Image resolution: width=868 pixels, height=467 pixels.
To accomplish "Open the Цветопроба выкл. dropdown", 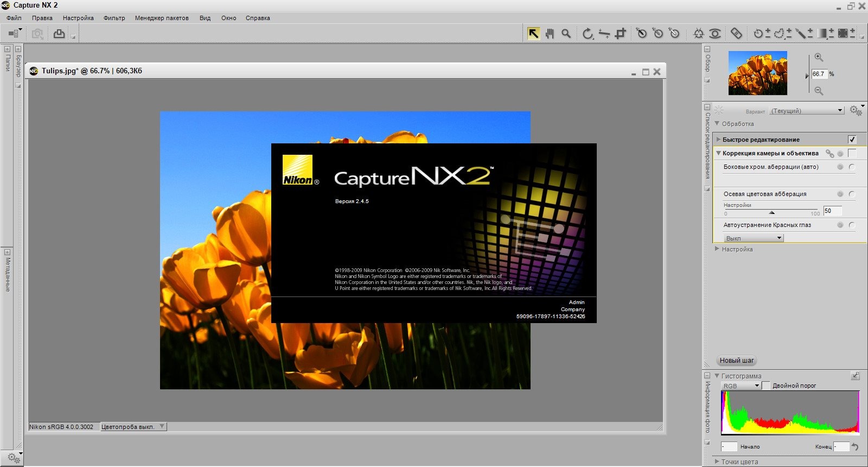I will 132,427.
